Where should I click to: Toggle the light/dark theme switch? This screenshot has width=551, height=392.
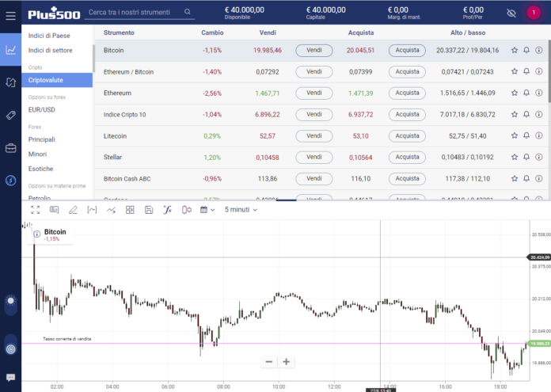pos(10,305)
